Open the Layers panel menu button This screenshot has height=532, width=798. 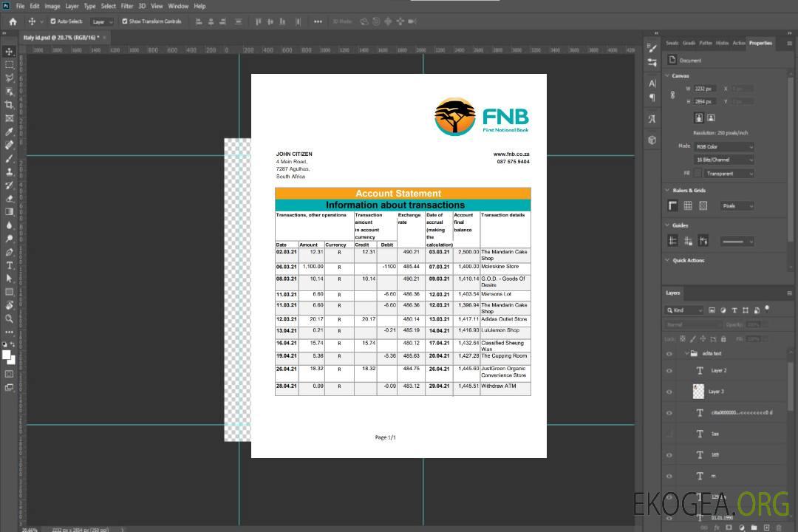pyautogui.click(x=789, y=293)
